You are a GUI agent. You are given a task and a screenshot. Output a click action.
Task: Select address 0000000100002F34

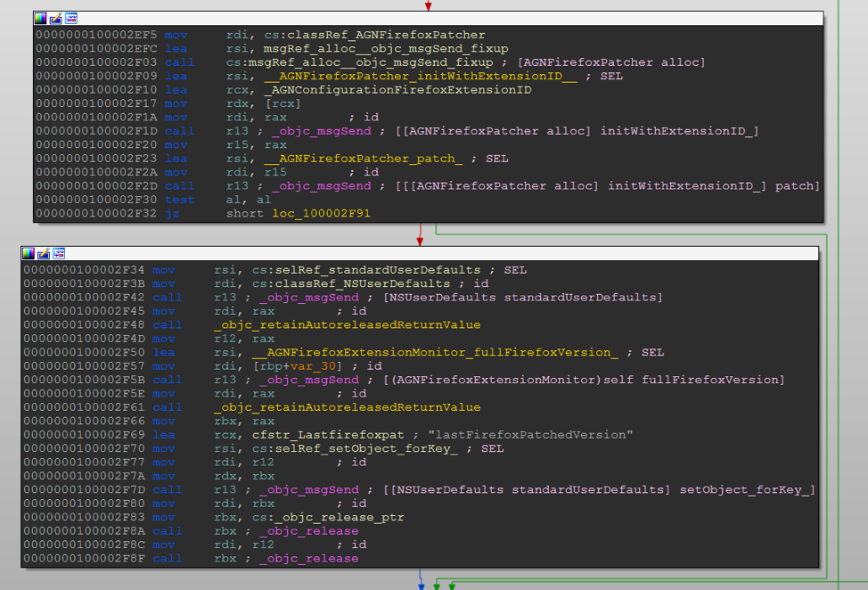click(84, 270)
